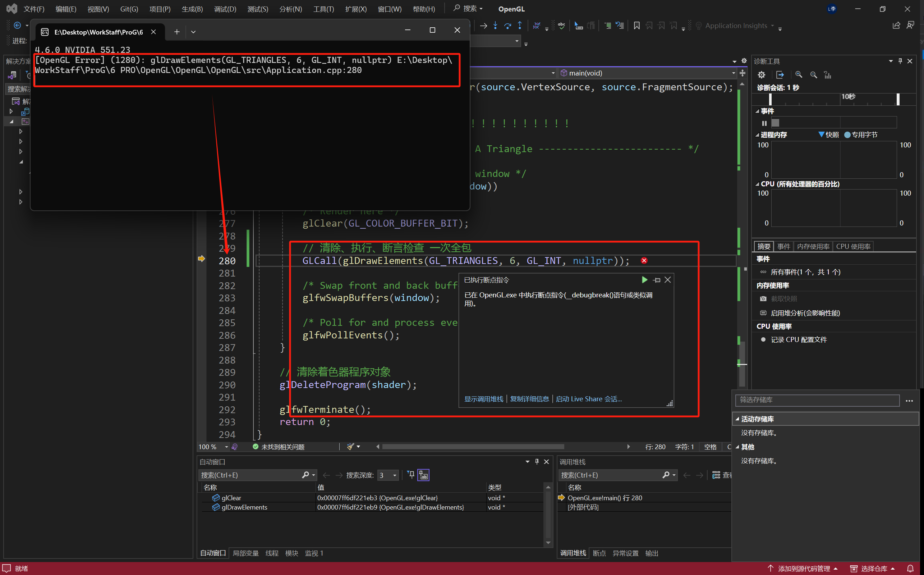Toggle the pin icon on the 自动窗口 toolbar
924x575 pixels.
pyautogui.click(x=411, y=475)
